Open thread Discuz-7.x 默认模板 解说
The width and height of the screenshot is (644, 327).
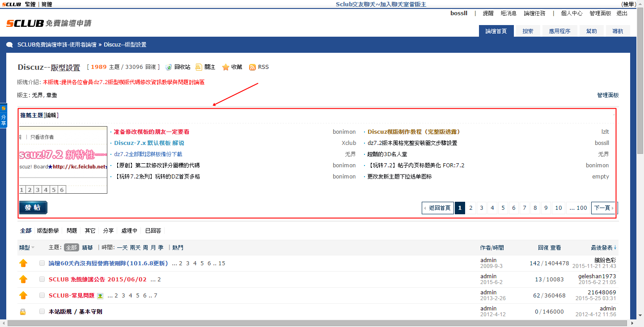tap(149, 143)
